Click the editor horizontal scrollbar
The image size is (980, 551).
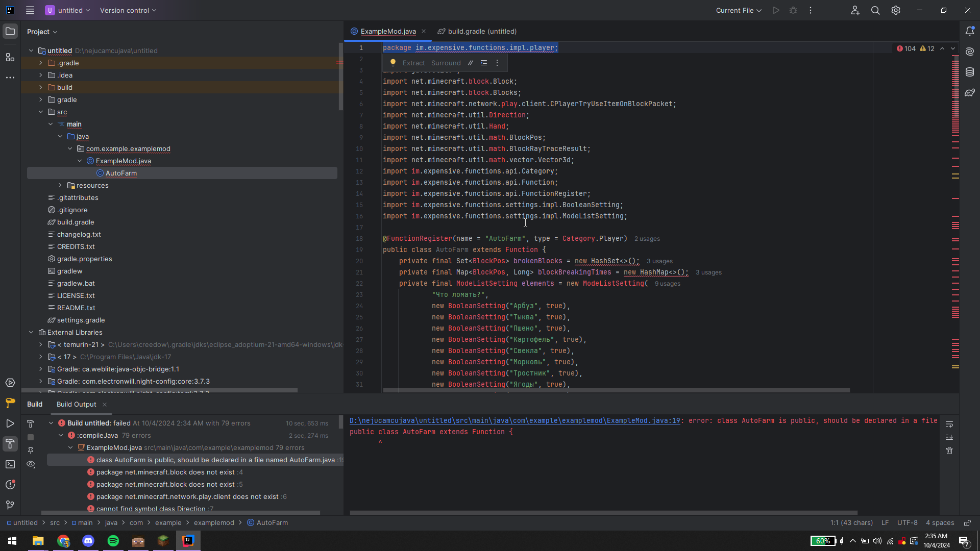tap(616, 391)
